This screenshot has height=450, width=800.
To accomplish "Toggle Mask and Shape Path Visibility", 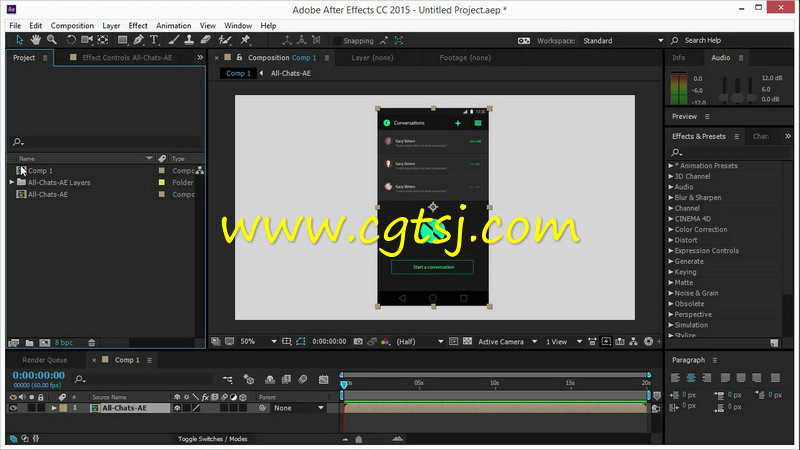I will (301, 341).
